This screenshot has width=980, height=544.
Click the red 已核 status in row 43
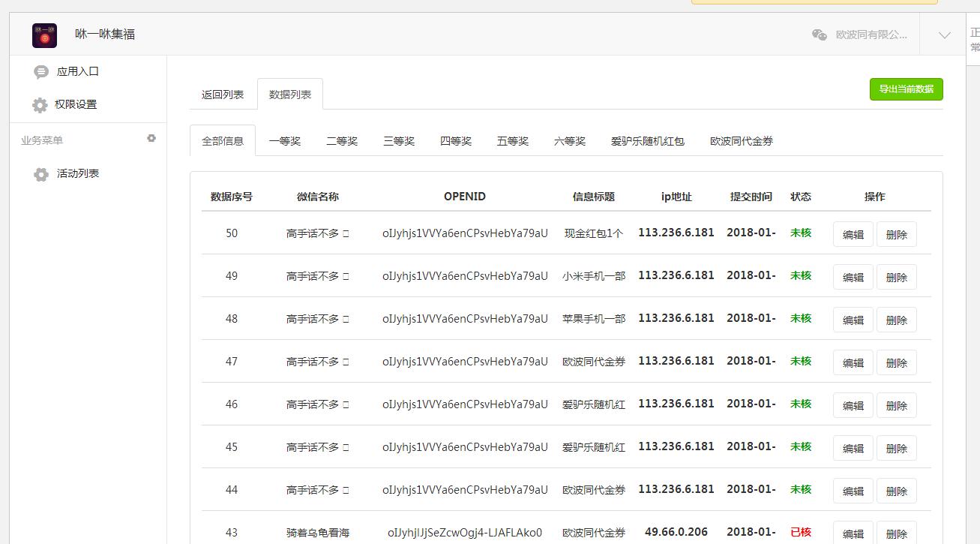point(801,532)
